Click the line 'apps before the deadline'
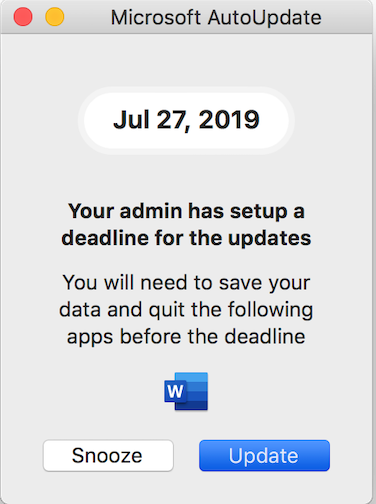 186,337
